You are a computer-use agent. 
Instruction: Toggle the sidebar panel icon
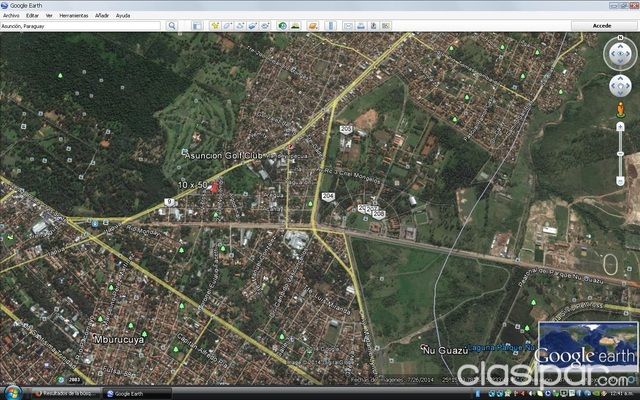(197, 26)
